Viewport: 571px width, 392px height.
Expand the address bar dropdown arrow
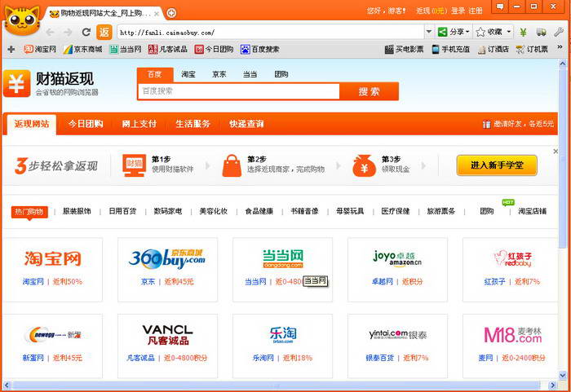pos(428,32)
